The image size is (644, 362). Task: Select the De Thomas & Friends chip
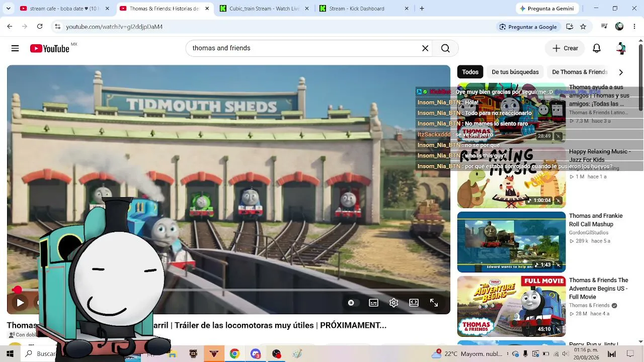(x=580, y=72)
